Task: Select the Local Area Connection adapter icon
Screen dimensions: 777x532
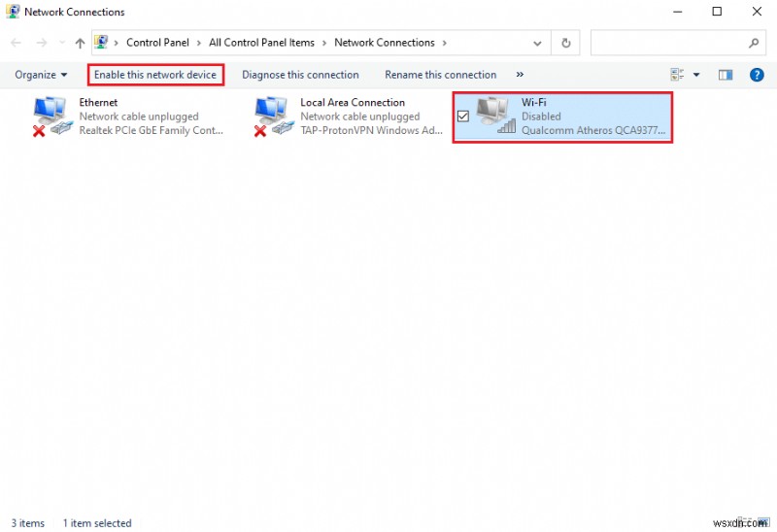Action: point(273,116)
